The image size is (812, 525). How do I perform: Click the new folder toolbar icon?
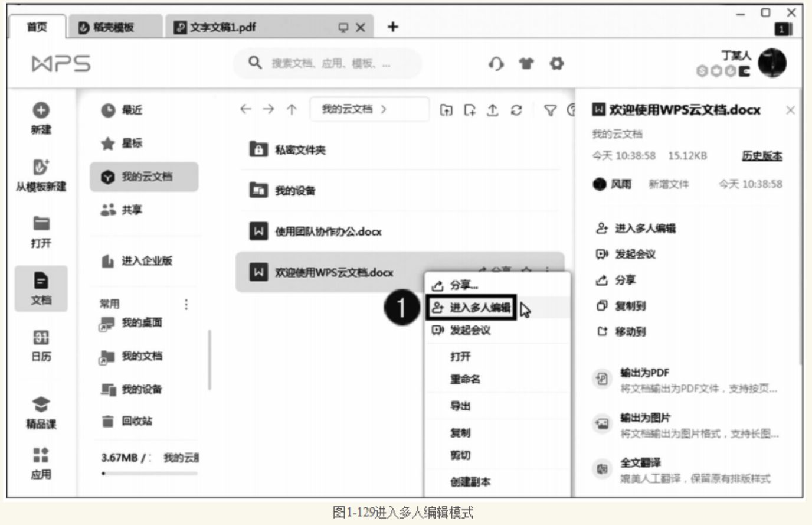447,110
